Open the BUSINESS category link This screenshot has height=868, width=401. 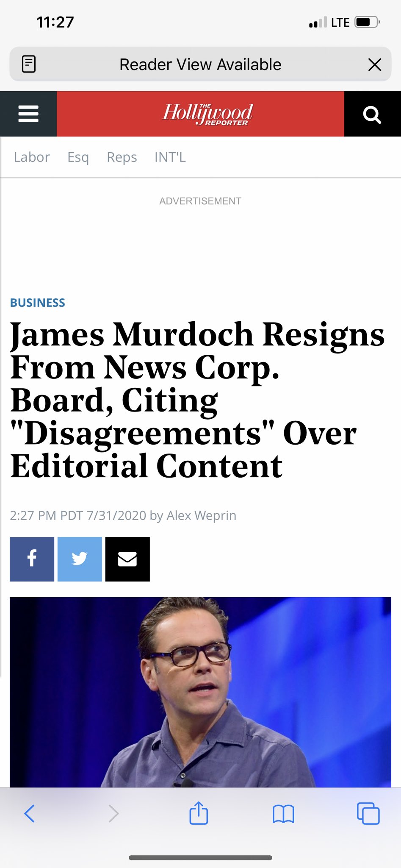point(38,303)
